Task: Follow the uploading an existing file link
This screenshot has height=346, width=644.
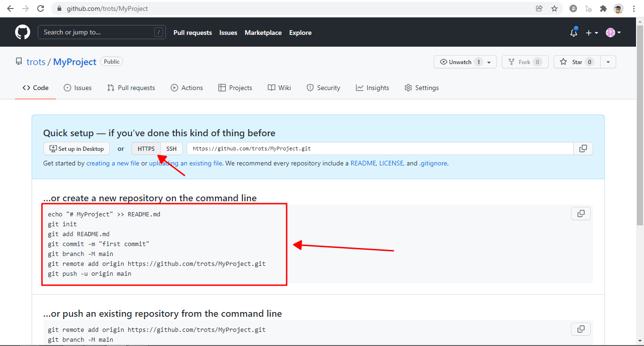Action: tap(186, 163)
